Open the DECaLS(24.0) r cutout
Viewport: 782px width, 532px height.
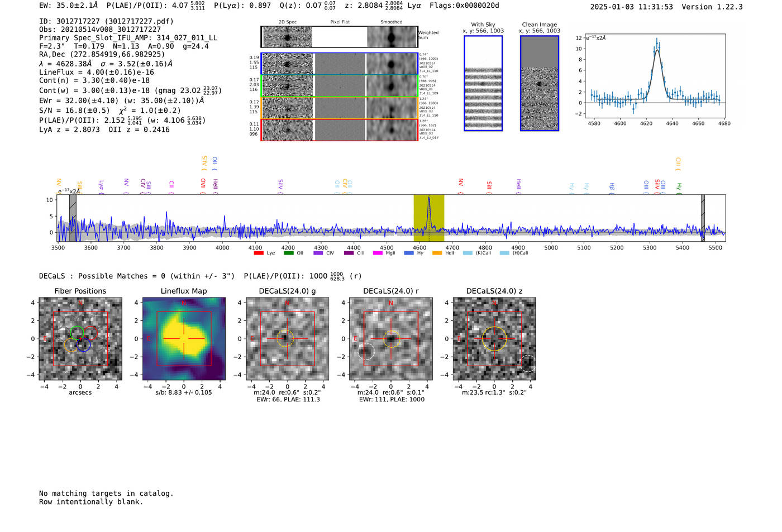[391, 339]
